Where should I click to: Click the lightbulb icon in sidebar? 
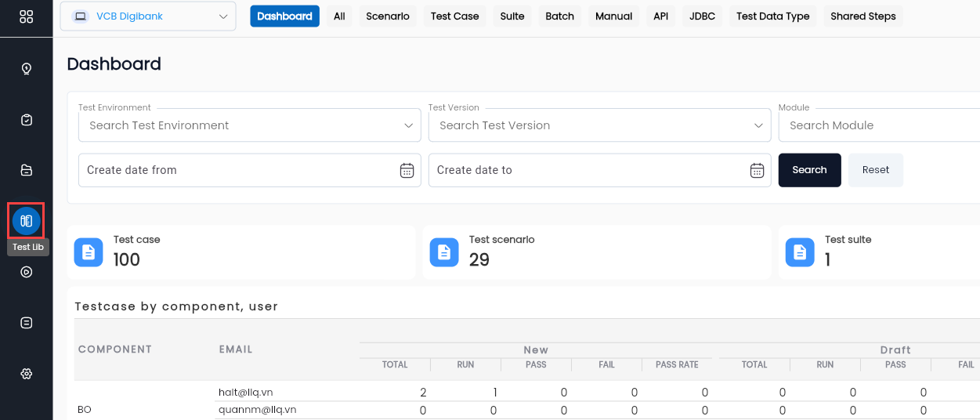26,69
